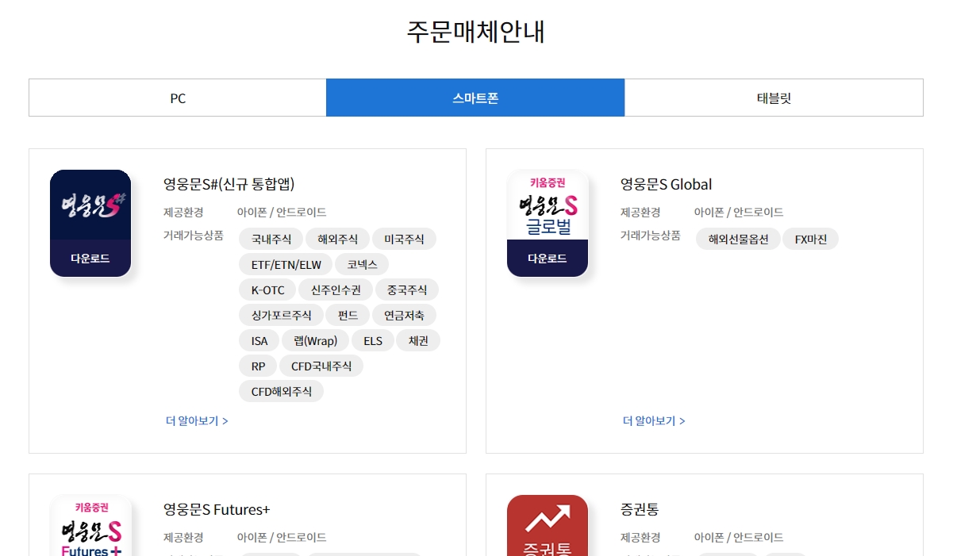
Task: Click the 국내주식 tag
Action: click(x=271, y=239)
